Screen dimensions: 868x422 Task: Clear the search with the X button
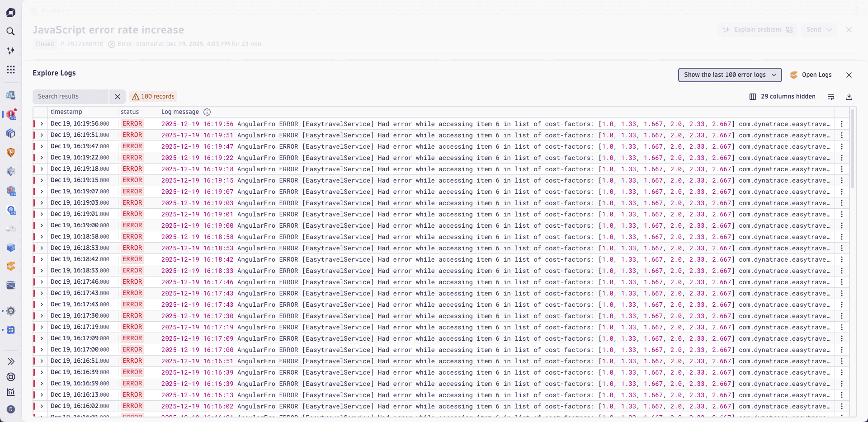coord(118,96)
